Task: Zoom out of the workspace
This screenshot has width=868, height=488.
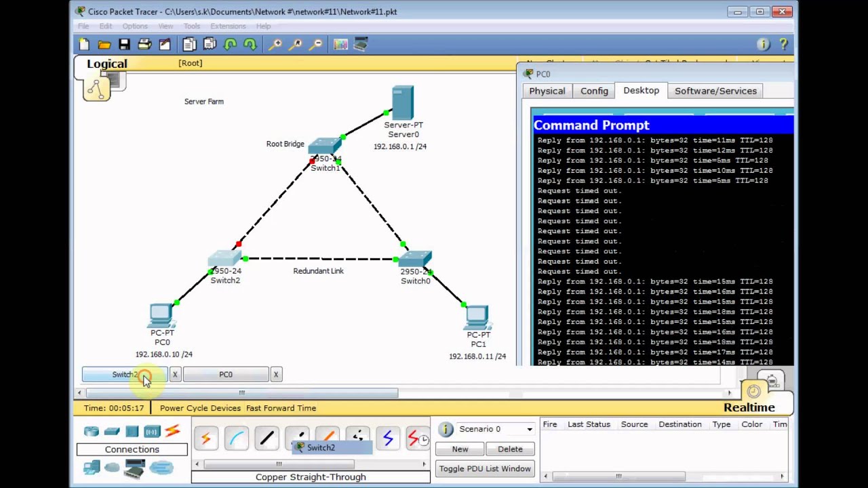Action: click(316, 45)
